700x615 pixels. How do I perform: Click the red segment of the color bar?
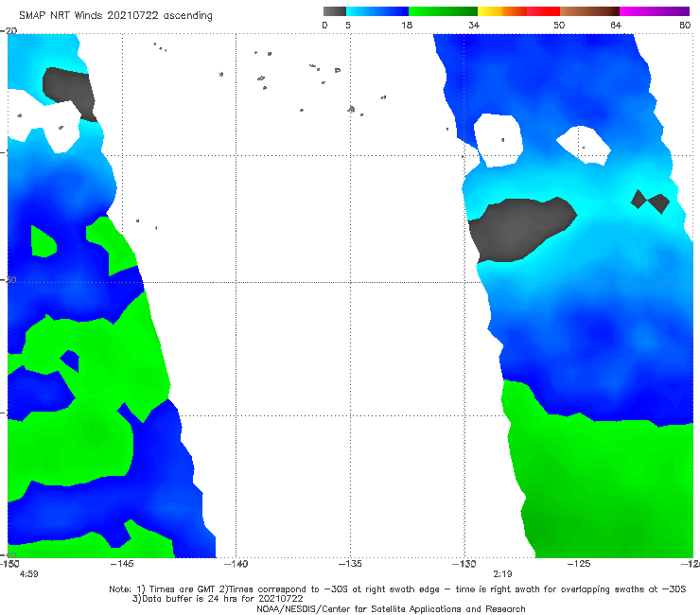click(x=543, y=11)
